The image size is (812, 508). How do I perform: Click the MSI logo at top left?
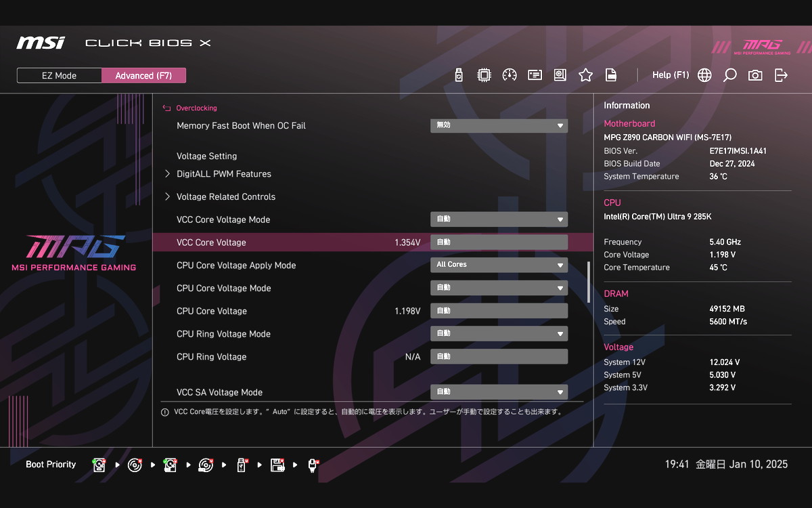[41, 43]
